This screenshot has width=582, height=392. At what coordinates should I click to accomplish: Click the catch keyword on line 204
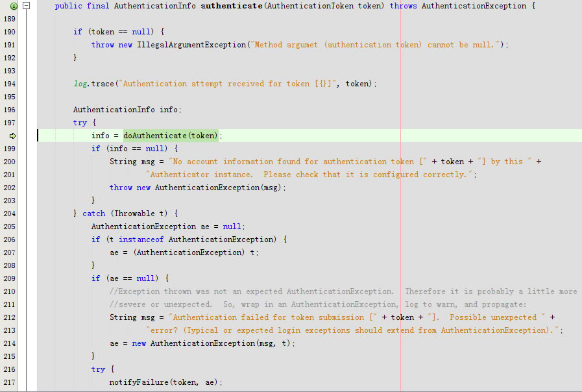point(94,214)
